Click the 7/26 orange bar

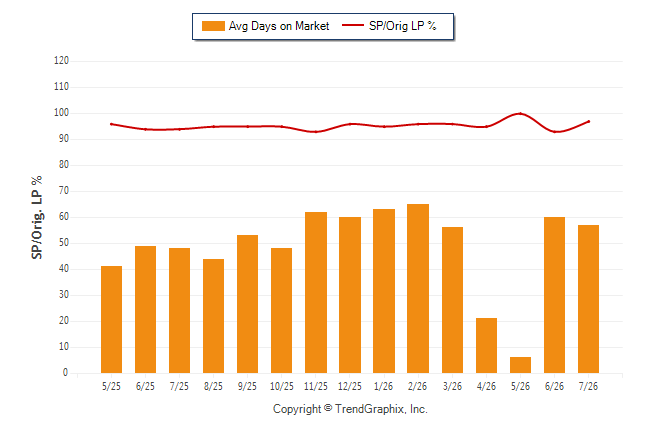(588, 299)
